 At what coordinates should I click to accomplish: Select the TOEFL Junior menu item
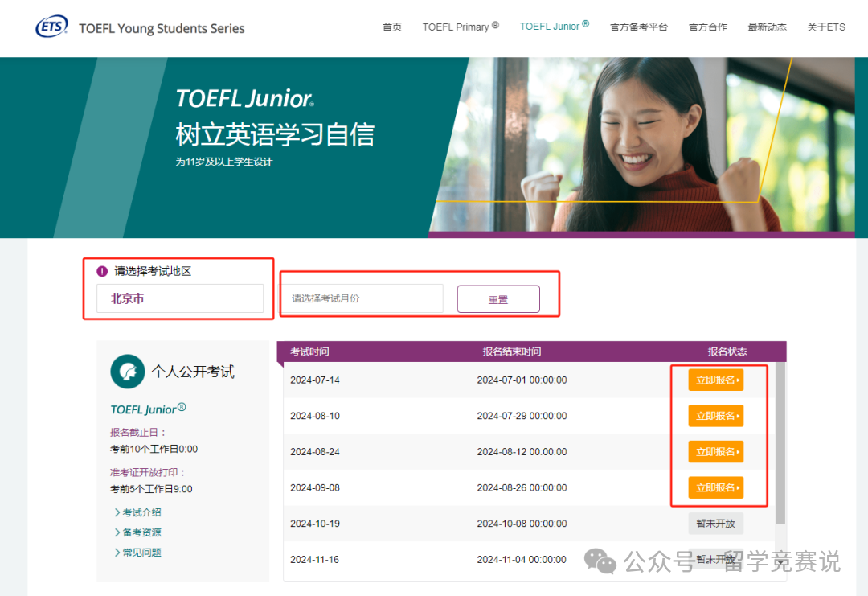tap(554, 26)
